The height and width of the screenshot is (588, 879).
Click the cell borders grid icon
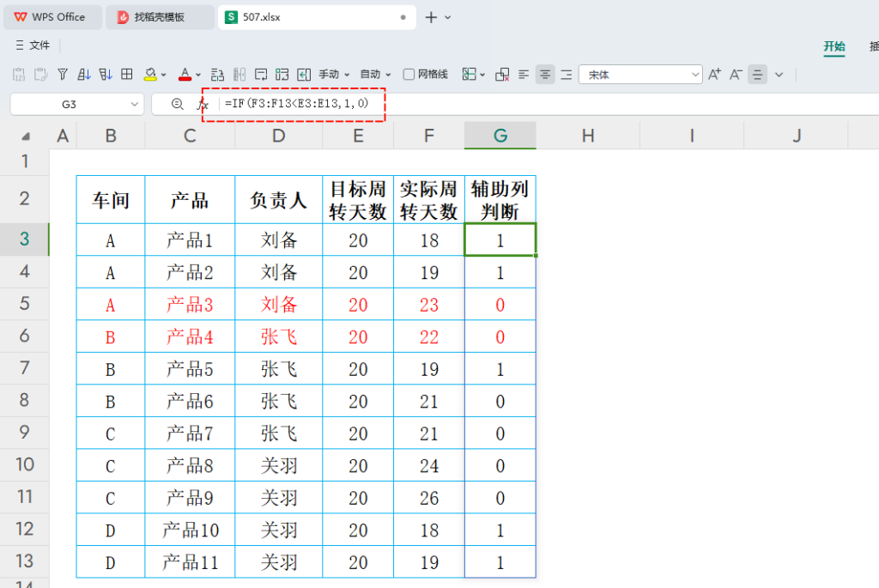pos(127,75)
